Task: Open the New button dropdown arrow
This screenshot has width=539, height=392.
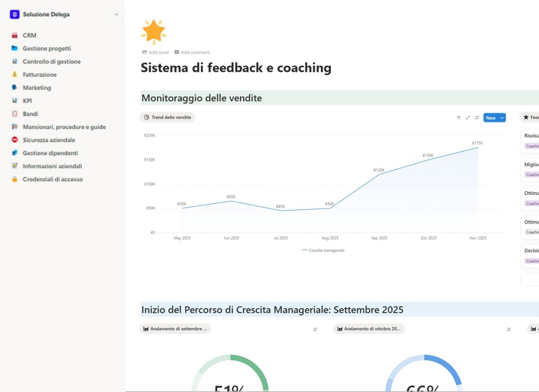Action: coord(501,118)
